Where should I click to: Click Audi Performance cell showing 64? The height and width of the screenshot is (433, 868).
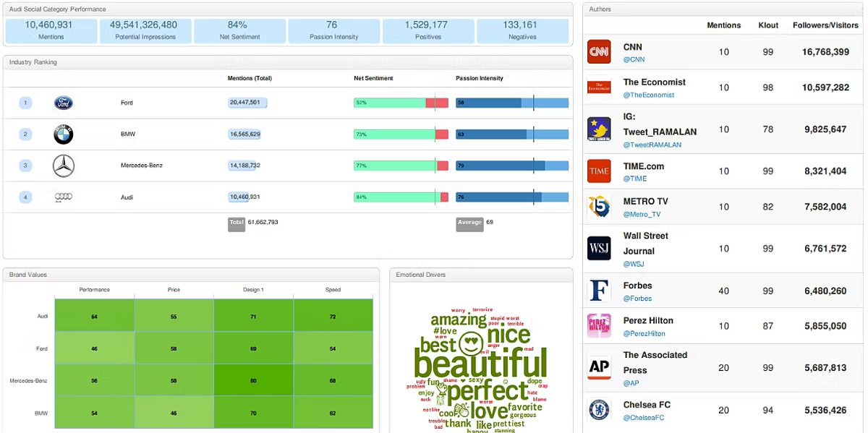[x=95, y=317]
